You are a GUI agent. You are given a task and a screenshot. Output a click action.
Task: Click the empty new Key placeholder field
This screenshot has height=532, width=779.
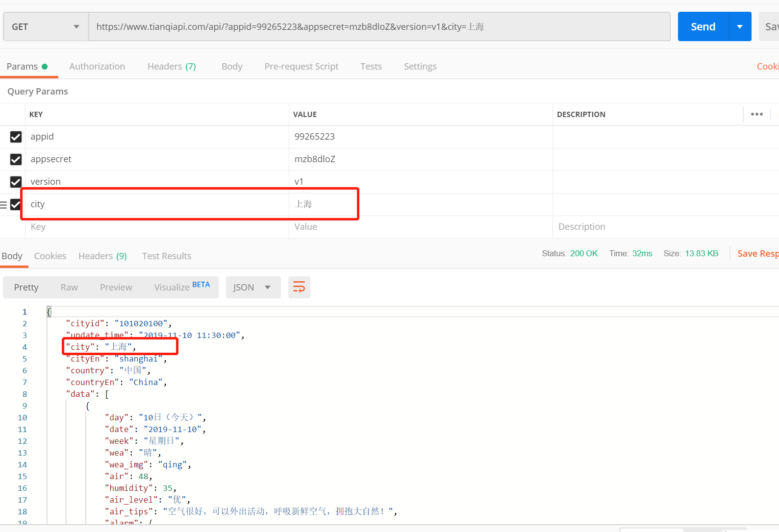coord(157,227)
